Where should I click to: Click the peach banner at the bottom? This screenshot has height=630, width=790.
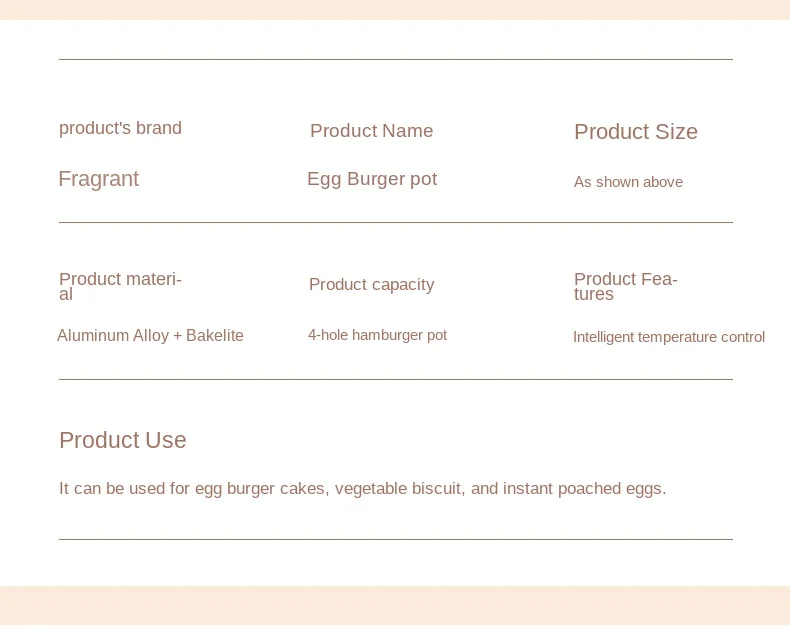click(x=395, y=605)
